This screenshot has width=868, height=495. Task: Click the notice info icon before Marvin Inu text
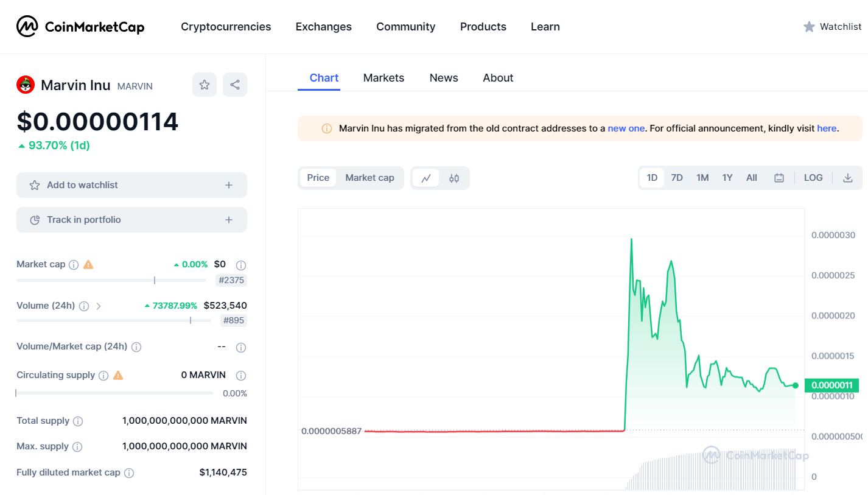(327, 128)
